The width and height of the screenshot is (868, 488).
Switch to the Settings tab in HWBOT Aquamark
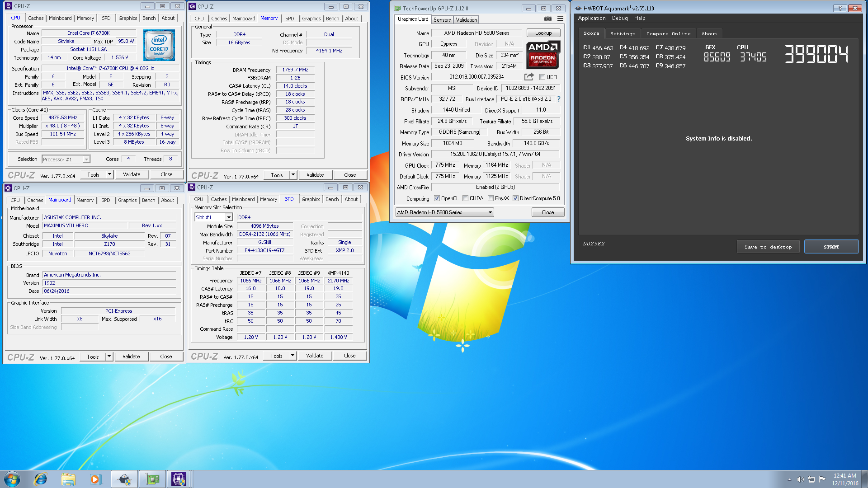623,33
